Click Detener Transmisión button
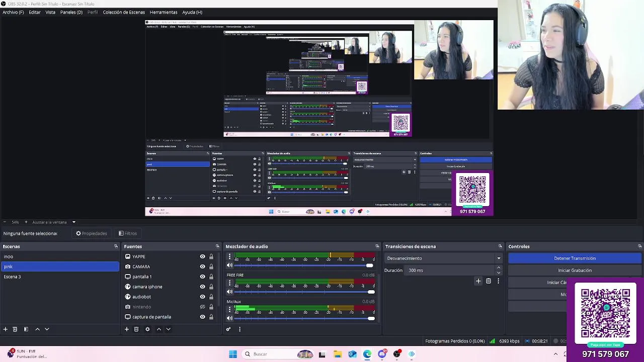Viewport: 644px width, 362px height. [575, 258]
